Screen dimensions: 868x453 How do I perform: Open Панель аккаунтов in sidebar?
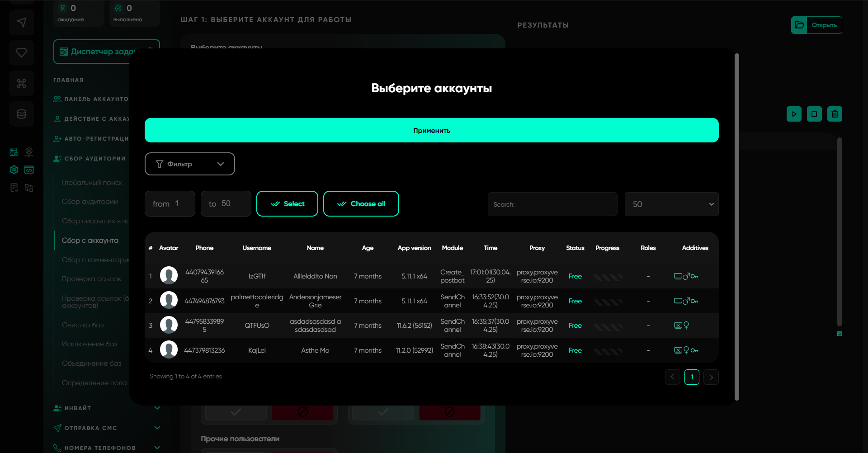tap(96, 99)
